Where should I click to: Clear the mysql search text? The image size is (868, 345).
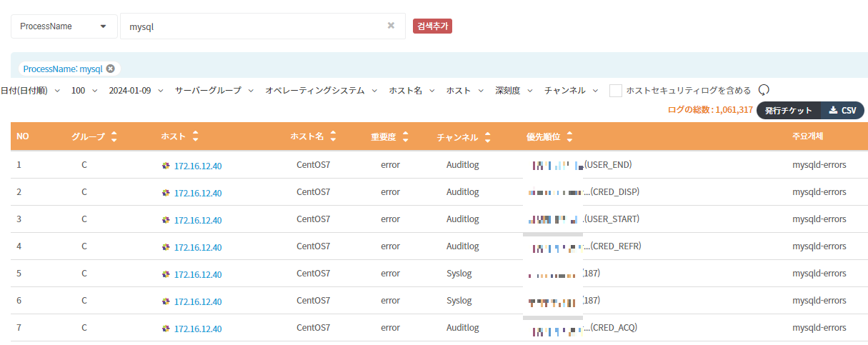(x=391, y=26)
